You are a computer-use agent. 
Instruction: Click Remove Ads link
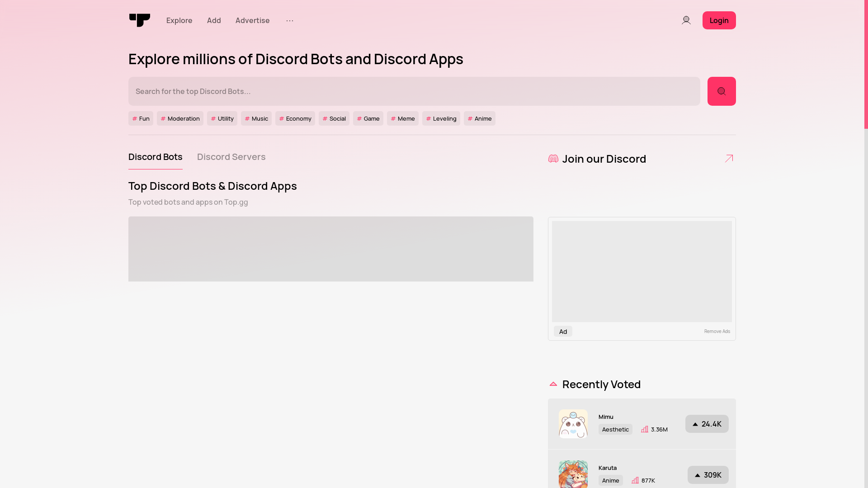pyautogui.click(x=717, y=331)
